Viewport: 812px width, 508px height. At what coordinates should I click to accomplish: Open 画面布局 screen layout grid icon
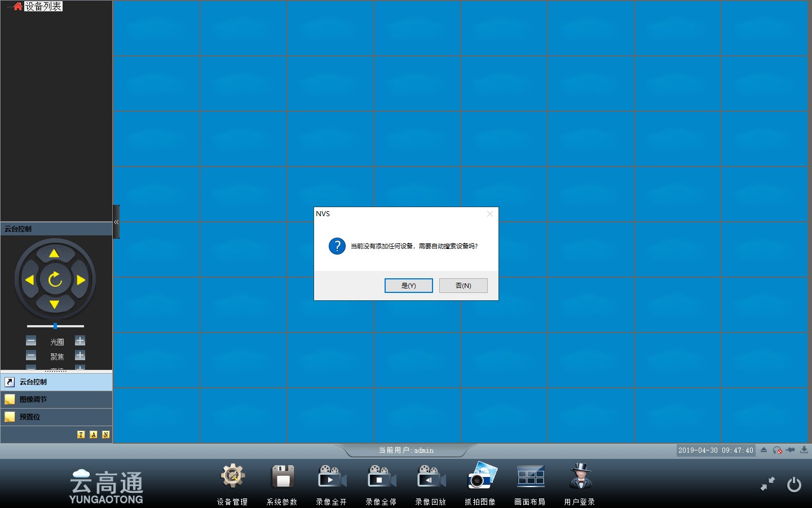(531, 477)
